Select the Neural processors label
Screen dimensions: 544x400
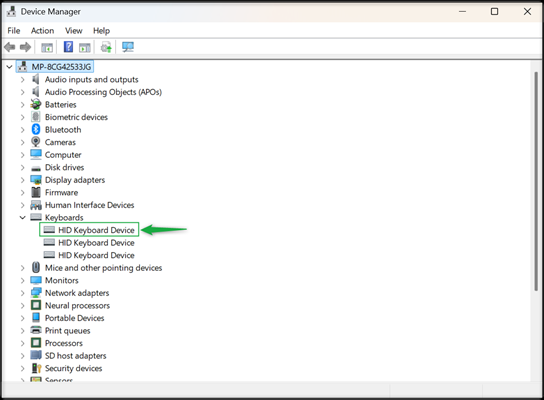77,305
